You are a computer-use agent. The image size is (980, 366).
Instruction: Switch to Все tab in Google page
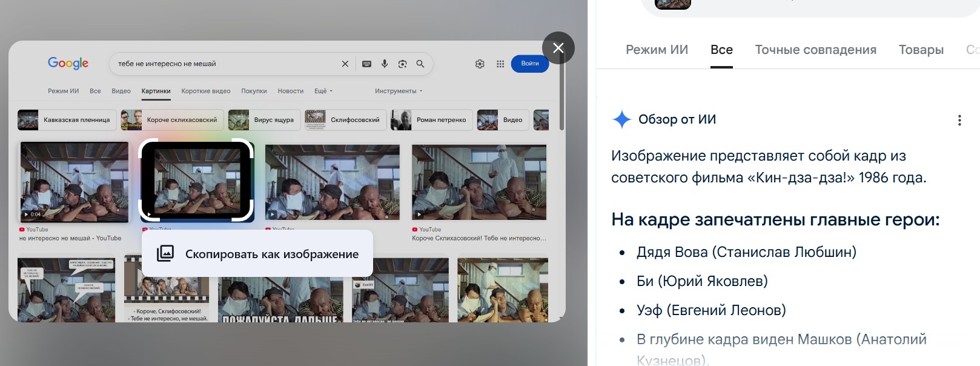point(95,91)
